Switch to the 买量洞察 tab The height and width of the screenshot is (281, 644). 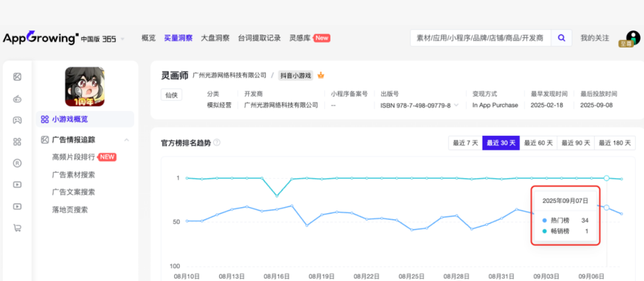coord(178,38)
